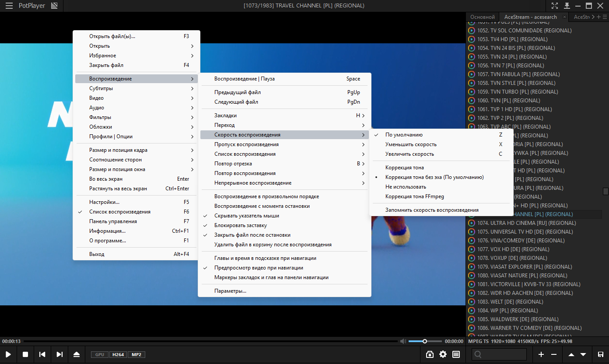The width and height of the screenshot is (609, 364).
Task: Open the PotPlayer main menu hamburger icon
Action: pos(9,6)
